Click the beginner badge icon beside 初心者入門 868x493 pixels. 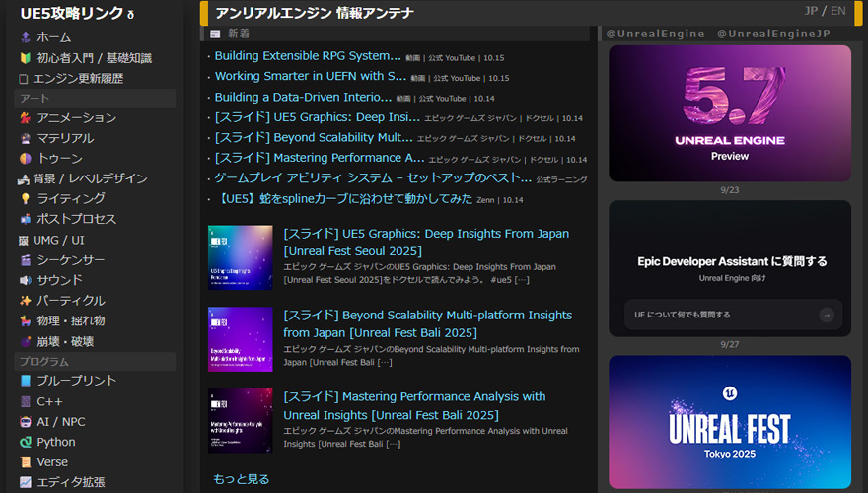pyautogui.click(x=25, y=57)
